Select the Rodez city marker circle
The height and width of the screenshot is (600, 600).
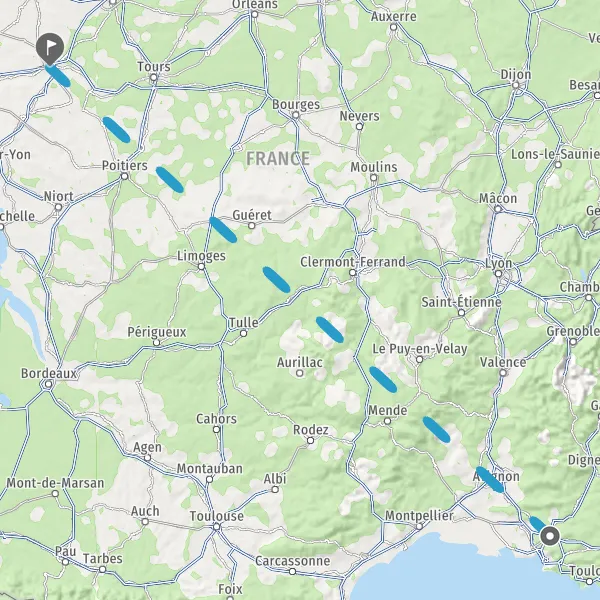pyautogui.click(x=310, y=441)
